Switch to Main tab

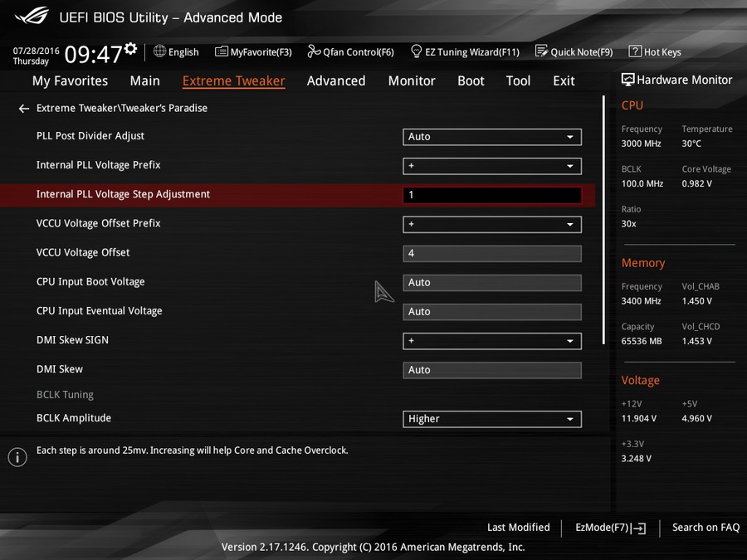[x=144, y=81]
